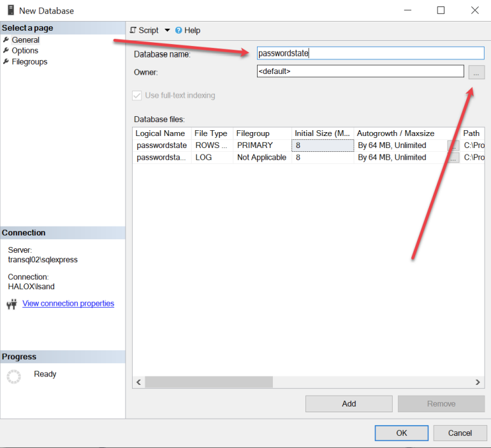Open autogrowth ellipsis for LOG file
The height and width of the screenshot is (448, 491).
453,158
